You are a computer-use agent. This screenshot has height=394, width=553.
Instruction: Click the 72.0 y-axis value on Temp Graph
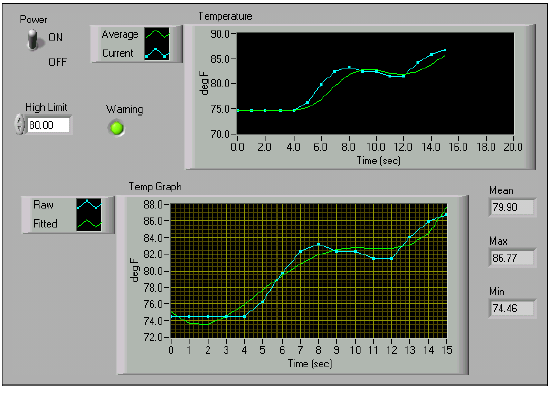coord(152,337)
